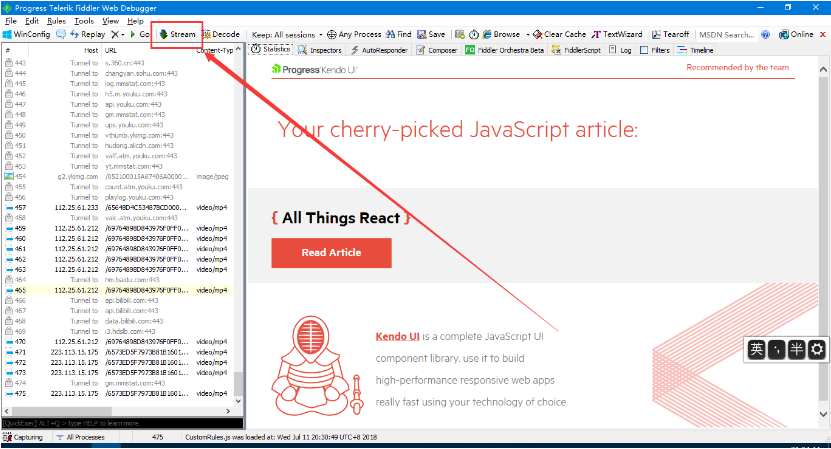Open the TextWizard tool
831x449 pixels.
coord(617,34)
